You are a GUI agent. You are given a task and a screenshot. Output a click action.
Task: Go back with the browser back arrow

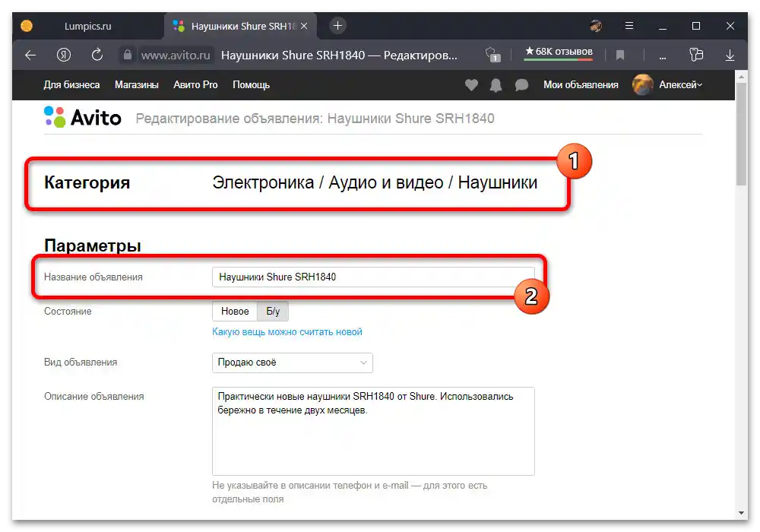click(30, 55)
